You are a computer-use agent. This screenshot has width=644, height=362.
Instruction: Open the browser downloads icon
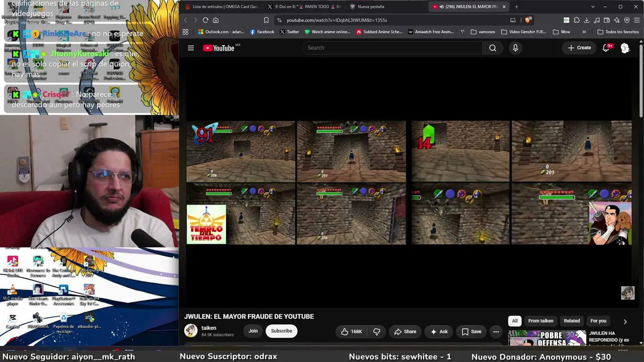click(587, 20)
